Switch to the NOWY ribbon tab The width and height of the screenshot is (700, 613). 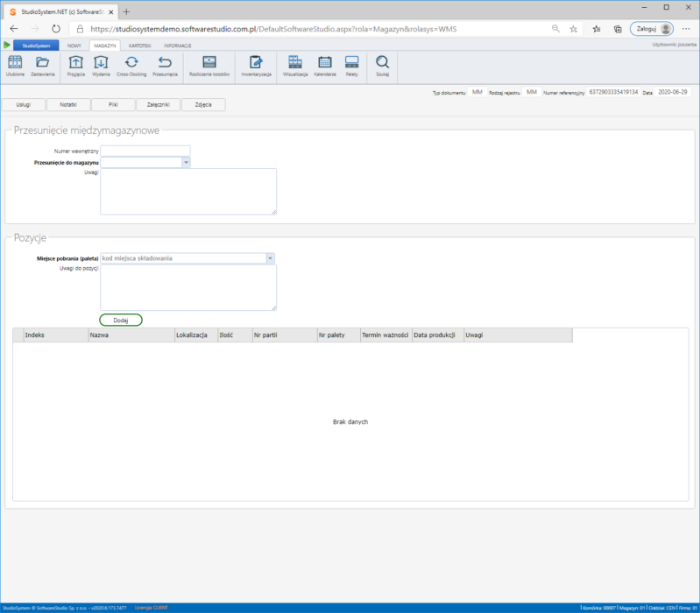pyautogui.click(x=74, y=46)
